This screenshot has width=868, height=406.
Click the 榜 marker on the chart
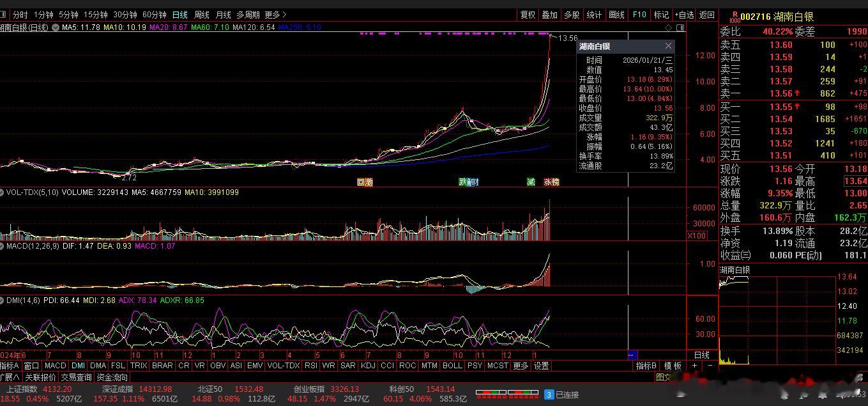click(x=555, y=182)
